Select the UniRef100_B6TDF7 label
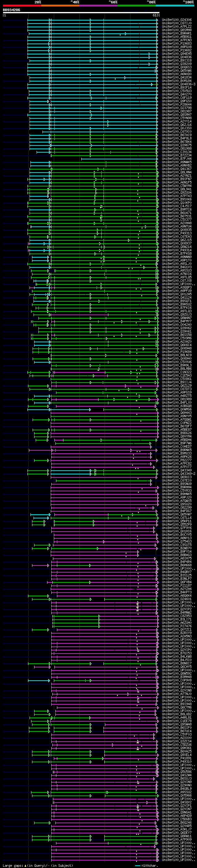 (177, 426)
